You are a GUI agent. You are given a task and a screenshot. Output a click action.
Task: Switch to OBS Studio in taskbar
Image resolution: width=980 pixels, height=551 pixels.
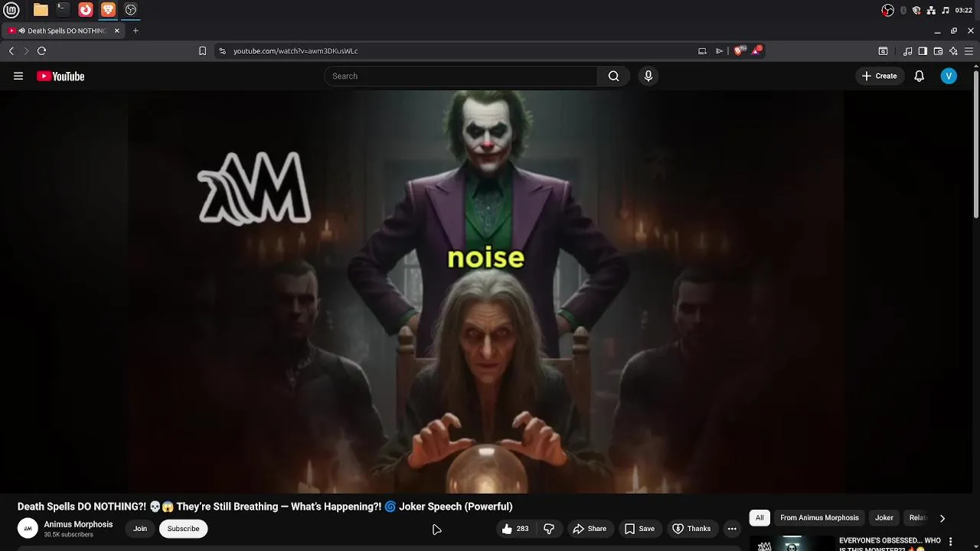[131, 10]
